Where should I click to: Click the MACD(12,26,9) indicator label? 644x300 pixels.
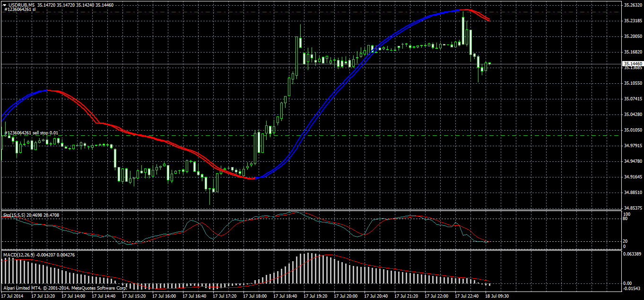(x=18, y=255)
